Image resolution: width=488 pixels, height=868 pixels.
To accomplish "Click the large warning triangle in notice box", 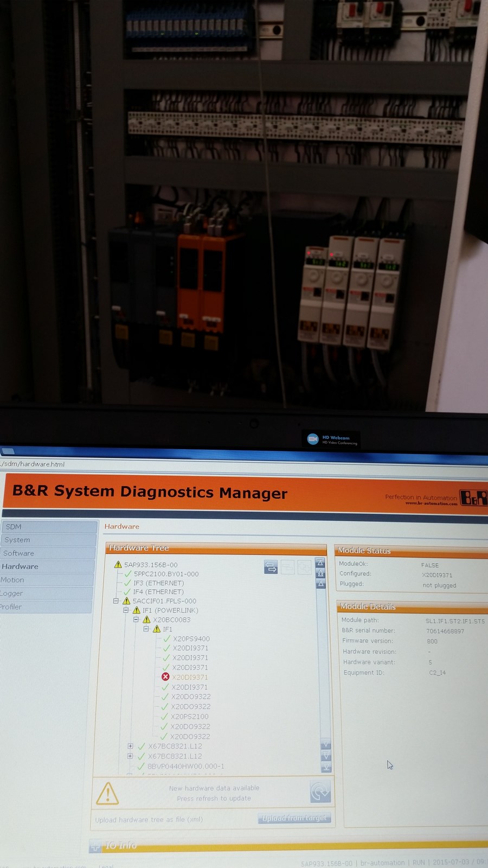I will pos(107,793).
